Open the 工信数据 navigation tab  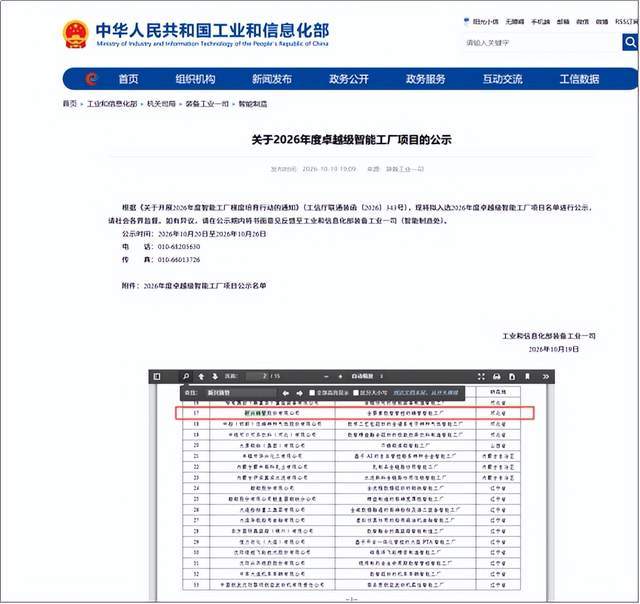pyautogui.click(x=579, y=79)
